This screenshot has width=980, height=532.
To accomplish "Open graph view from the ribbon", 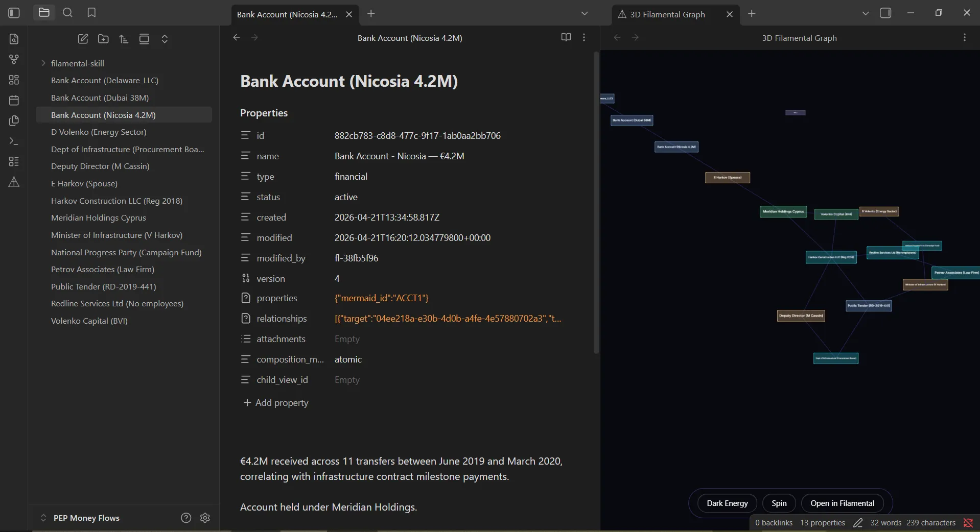I will point(14,59).
